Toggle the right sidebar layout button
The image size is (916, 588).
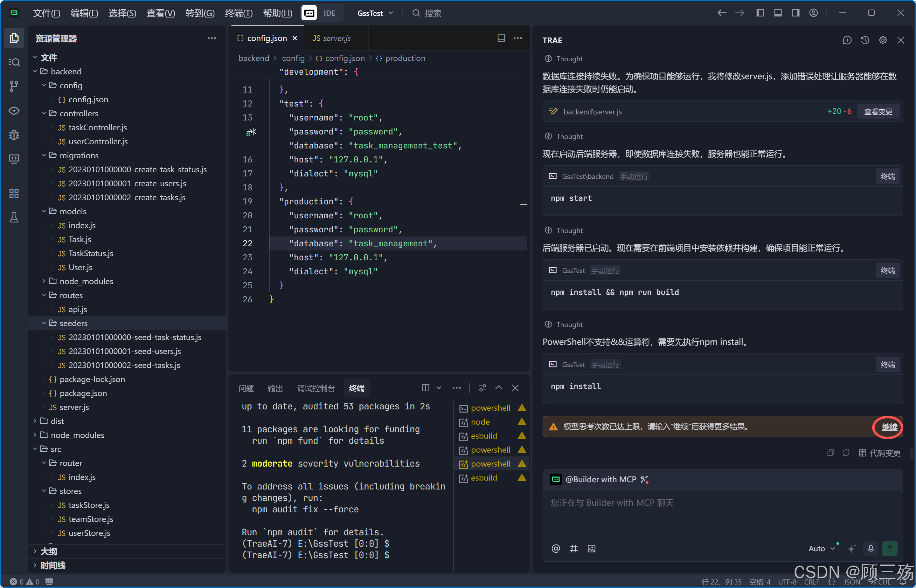(796, 13)
